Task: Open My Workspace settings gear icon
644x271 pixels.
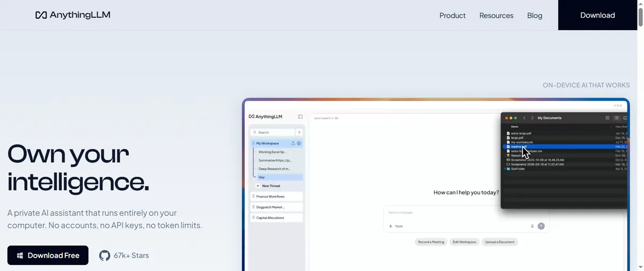Action: click(x=299, y=143)
